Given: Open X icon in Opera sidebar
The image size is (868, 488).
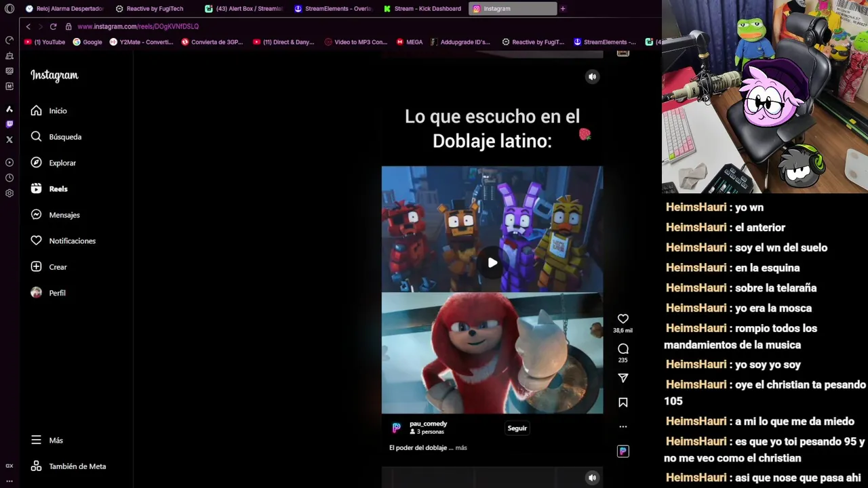Looking at the screenshot, I should click(x=9, y=140).
